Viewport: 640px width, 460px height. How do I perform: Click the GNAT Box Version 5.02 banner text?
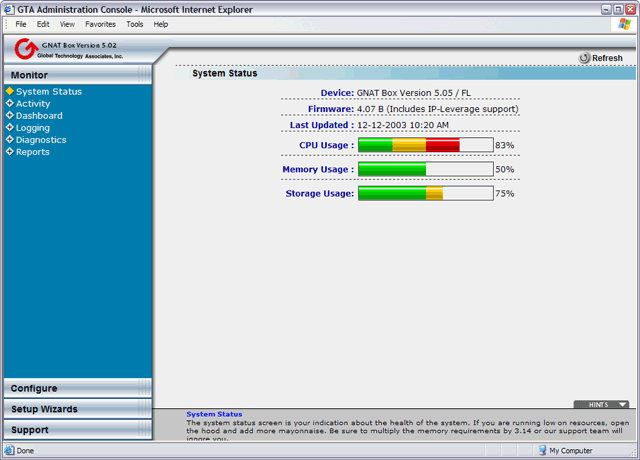click(79, 45)
